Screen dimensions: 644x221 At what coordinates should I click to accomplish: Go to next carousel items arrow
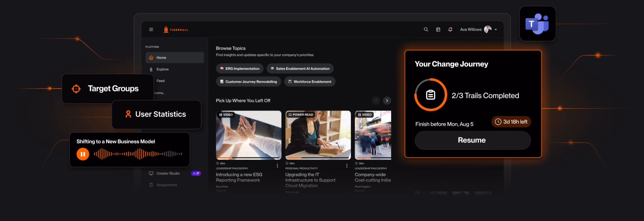click(x=387, y=101)
